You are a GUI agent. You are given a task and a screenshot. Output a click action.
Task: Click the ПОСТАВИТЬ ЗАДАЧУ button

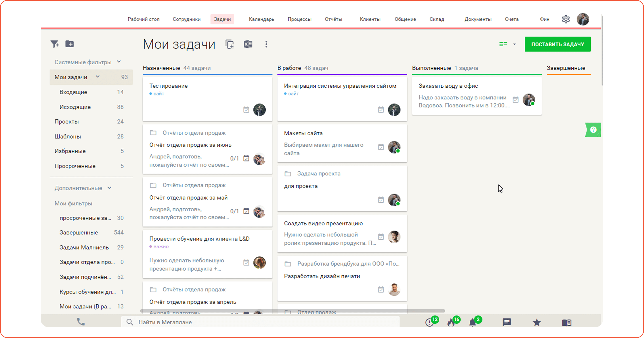pos(557,44)
